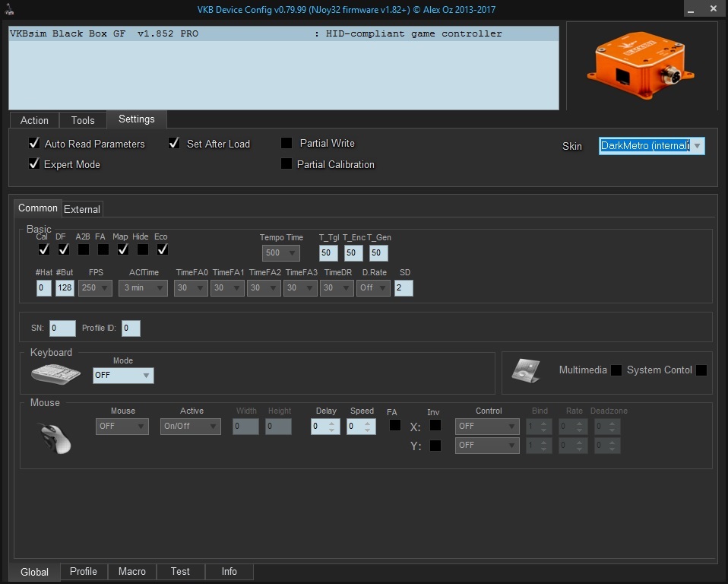Go to the Profile bottom tab

(84, 571)
